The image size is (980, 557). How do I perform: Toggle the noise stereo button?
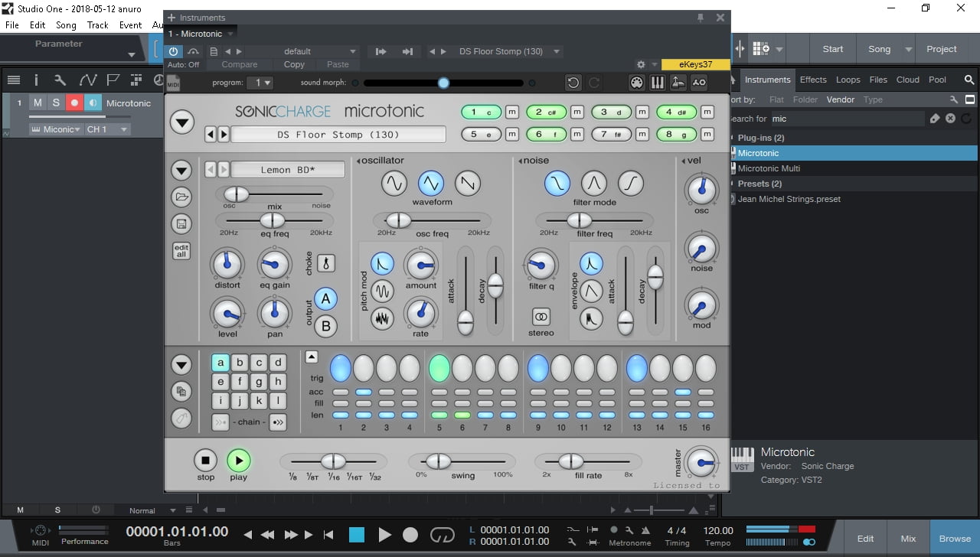click(x=541, y=316)
